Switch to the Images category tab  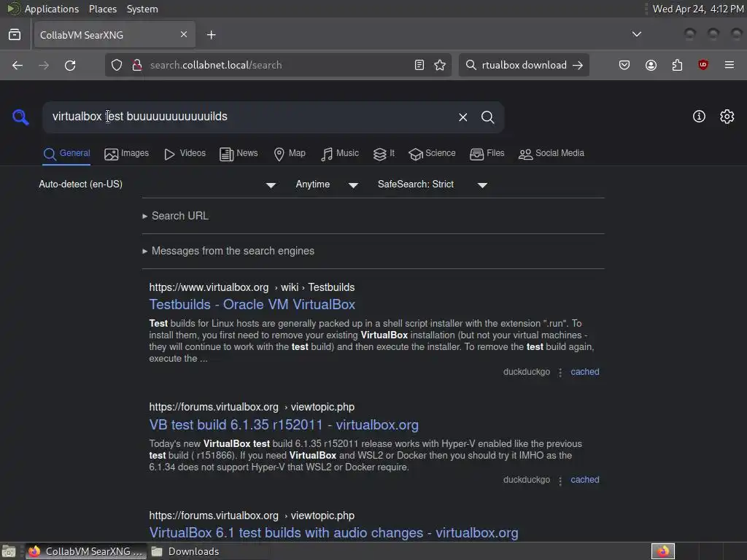tap(126, 153)
